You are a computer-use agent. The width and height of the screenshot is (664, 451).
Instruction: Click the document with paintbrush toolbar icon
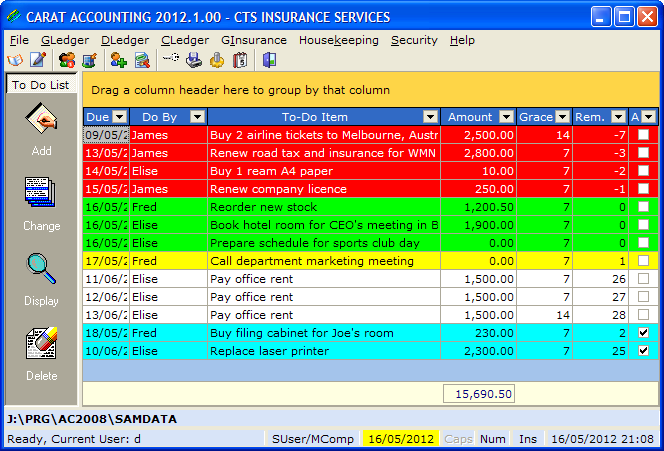click(x=142, y=60)
